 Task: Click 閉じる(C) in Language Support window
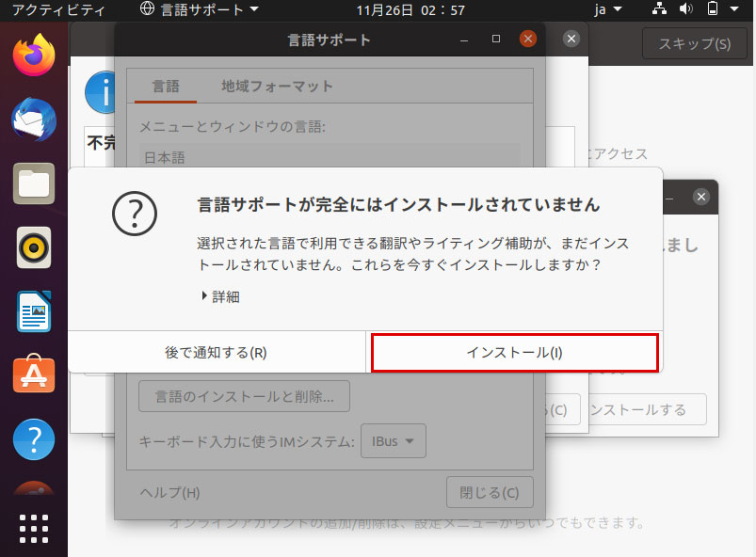pyautogui.click(x=490, y=492)
